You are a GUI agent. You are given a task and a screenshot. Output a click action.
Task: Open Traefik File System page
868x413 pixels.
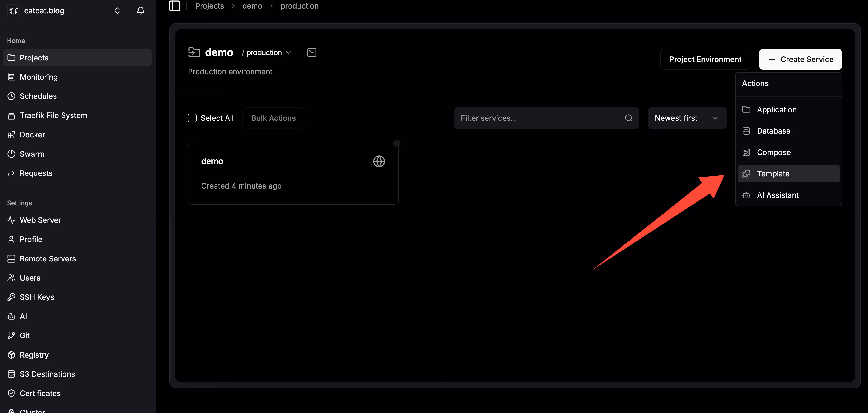[53, 115]
